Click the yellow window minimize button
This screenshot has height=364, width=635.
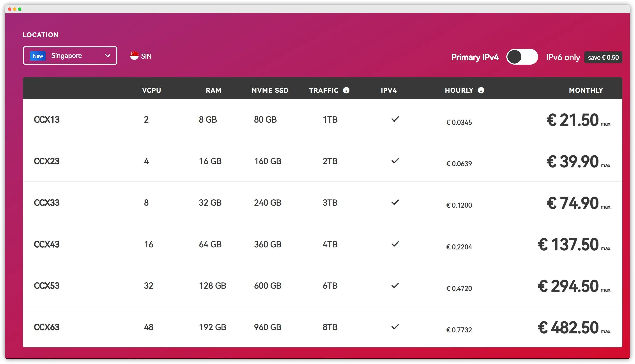point(15,9)
